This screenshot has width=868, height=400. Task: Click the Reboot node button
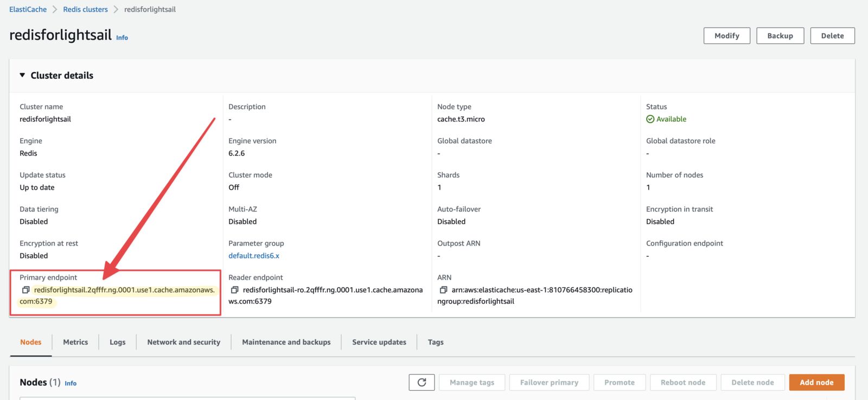[683, 382]
